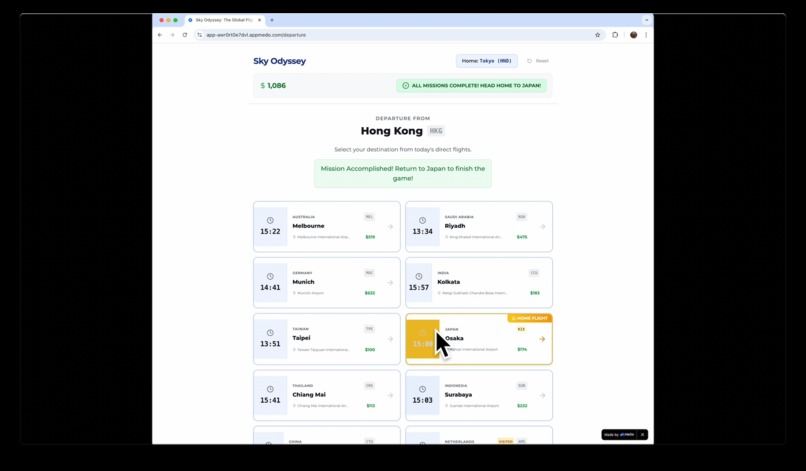806x471 pixels.
Task: Reload the page with the refresh icon
Action: tap(185, 35)
